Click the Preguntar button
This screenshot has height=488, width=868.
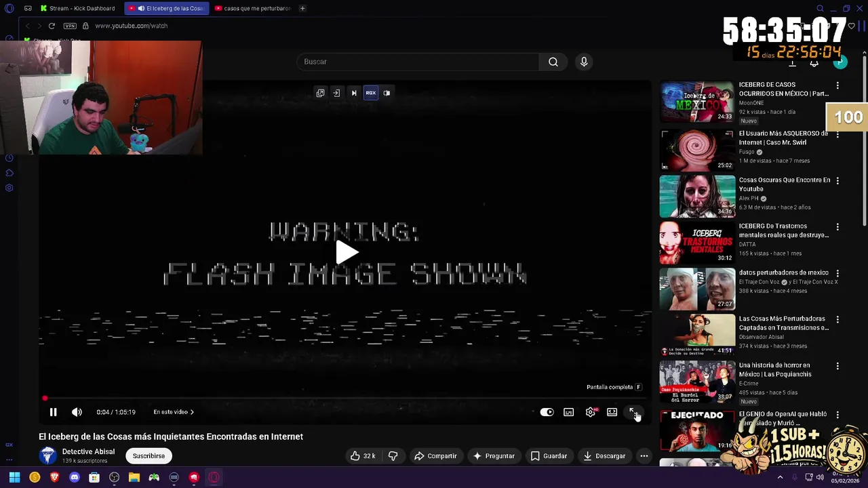pos(494,456)
